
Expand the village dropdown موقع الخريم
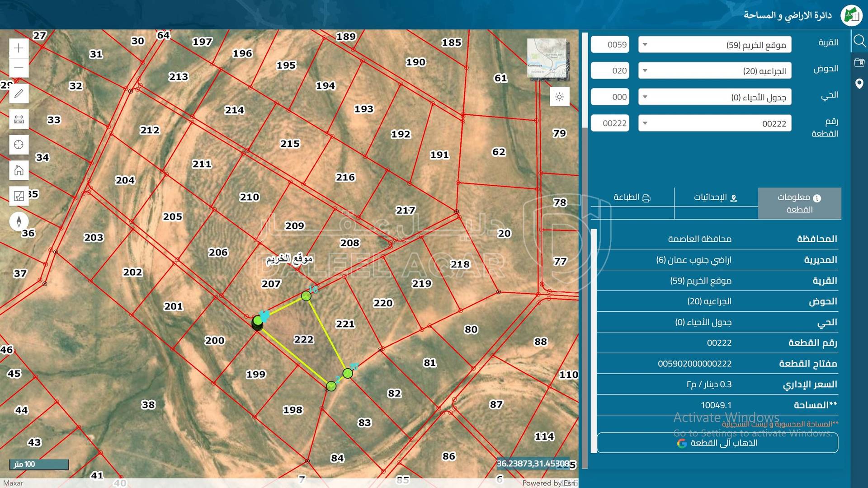click(x=714, y=45)
